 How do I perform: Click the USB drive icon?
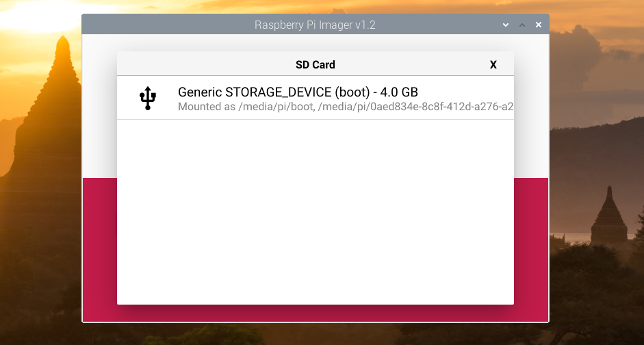(148, 98)
